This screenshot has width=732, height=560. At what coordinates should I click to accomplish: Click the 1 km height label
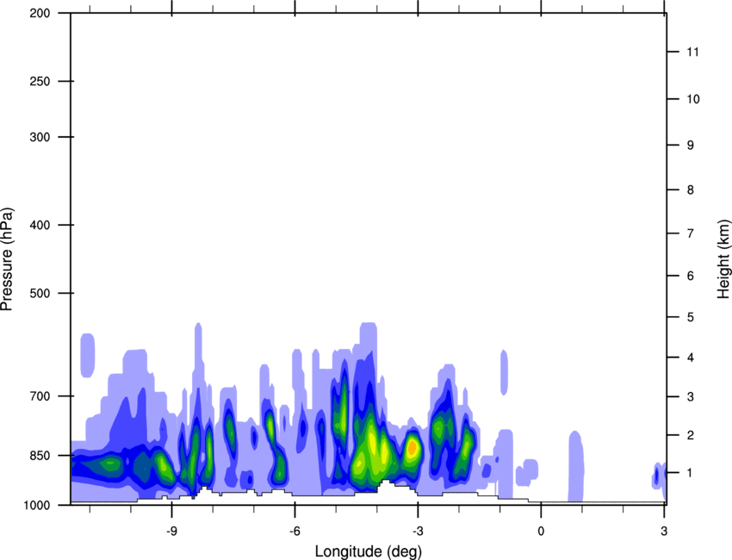[x=691, y=473]
